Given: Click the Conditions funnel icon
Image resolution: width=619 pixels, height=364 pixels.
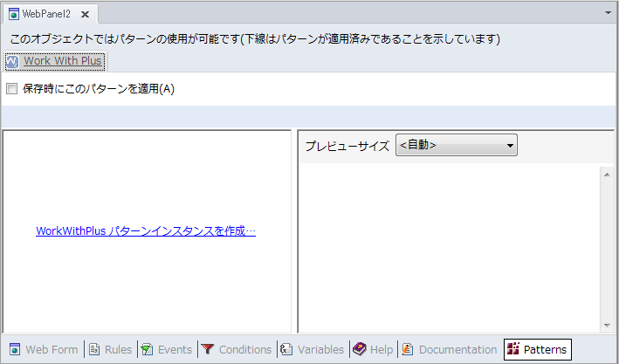Looking at the screenshot, I should pos(208,349).
